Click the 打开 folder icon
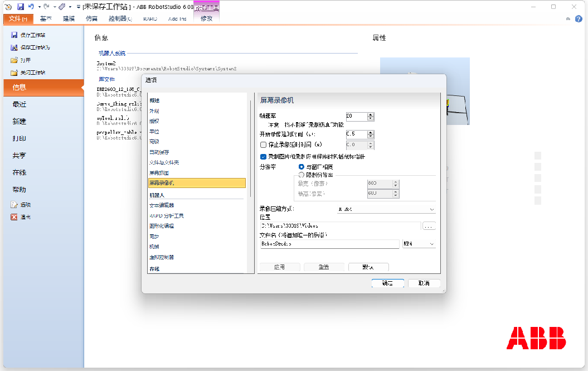 point(14,60)
